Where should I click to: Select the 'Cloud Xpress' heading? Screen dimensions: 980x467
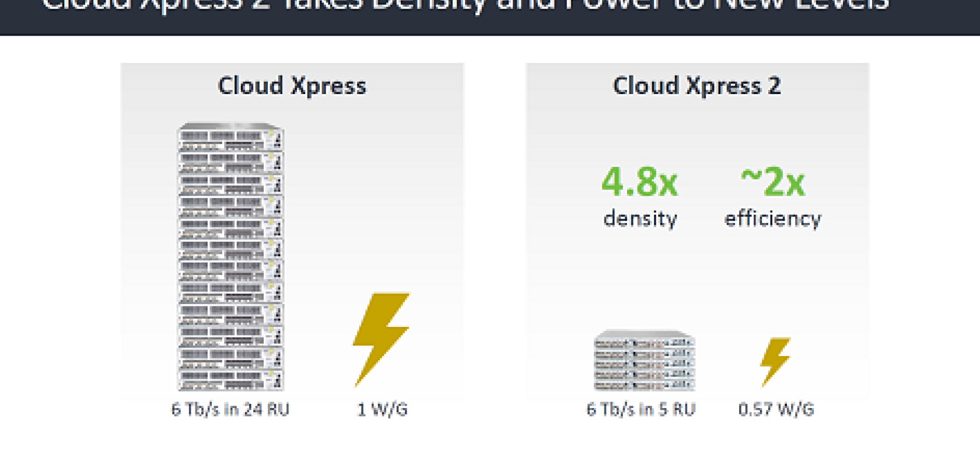pos(292,86)
